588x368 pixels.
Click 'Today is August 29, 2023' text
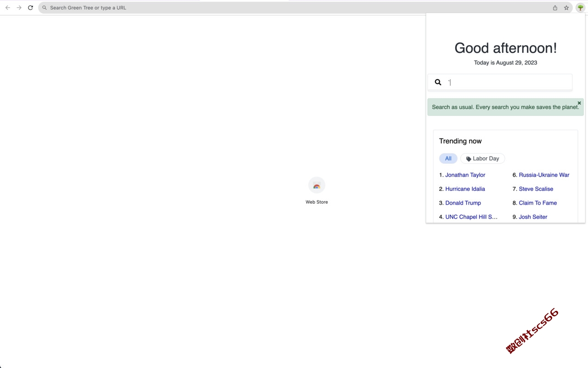[505, 63]
